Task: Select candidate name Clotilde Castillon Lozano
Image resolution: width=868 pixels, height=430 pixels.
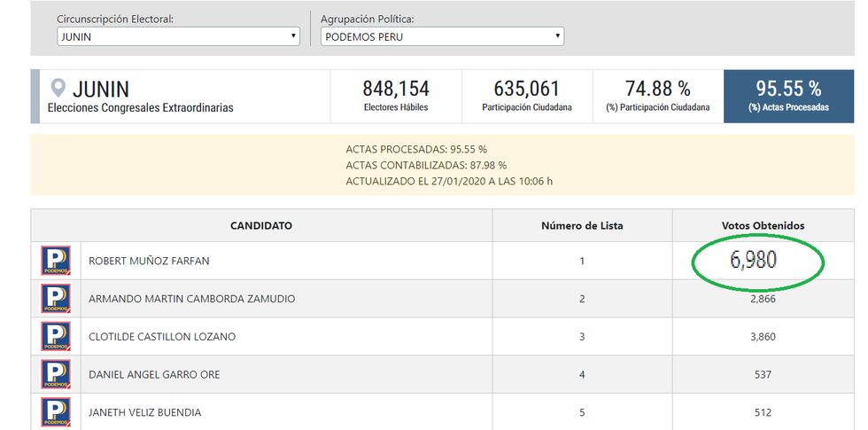Action: pyautogui.click(x=162, y=337)
